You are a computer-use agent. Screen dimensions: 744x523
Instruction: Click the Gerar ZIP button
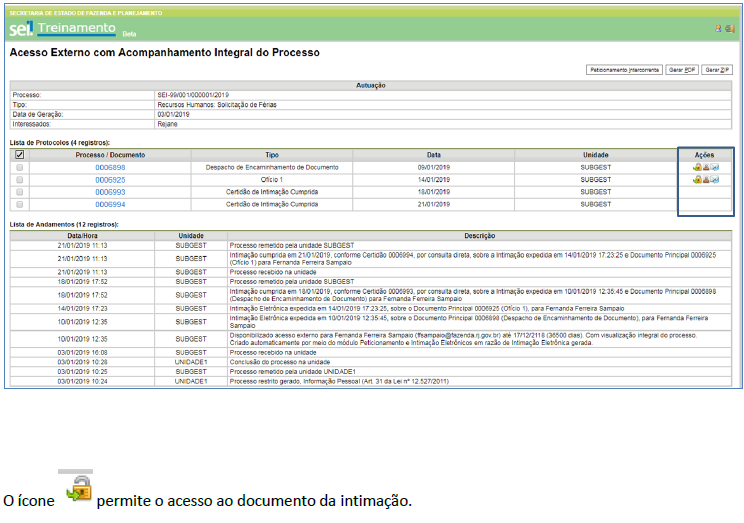[x=718, y=71]
